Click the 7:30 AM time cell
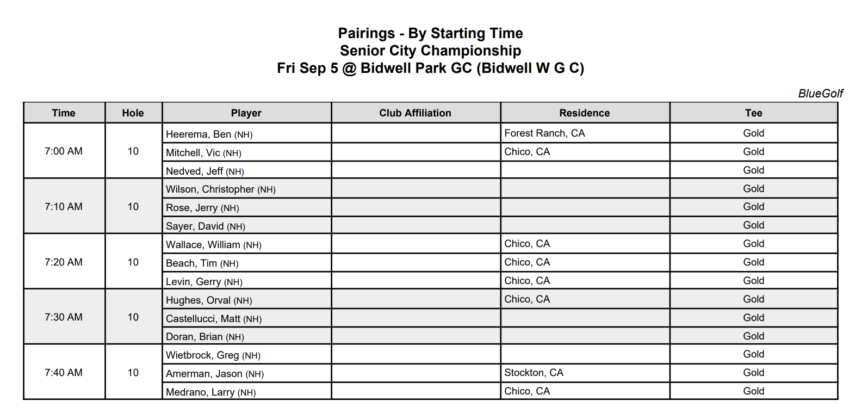This screenshot has height=419, width=868. click(x=64, y=317)
